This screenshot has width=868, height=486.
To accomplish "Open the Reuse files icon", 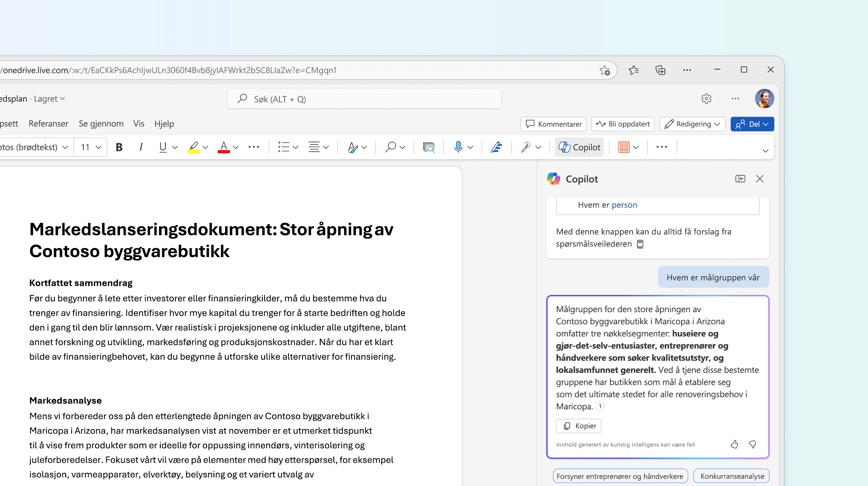I will [x=429, y=147].
